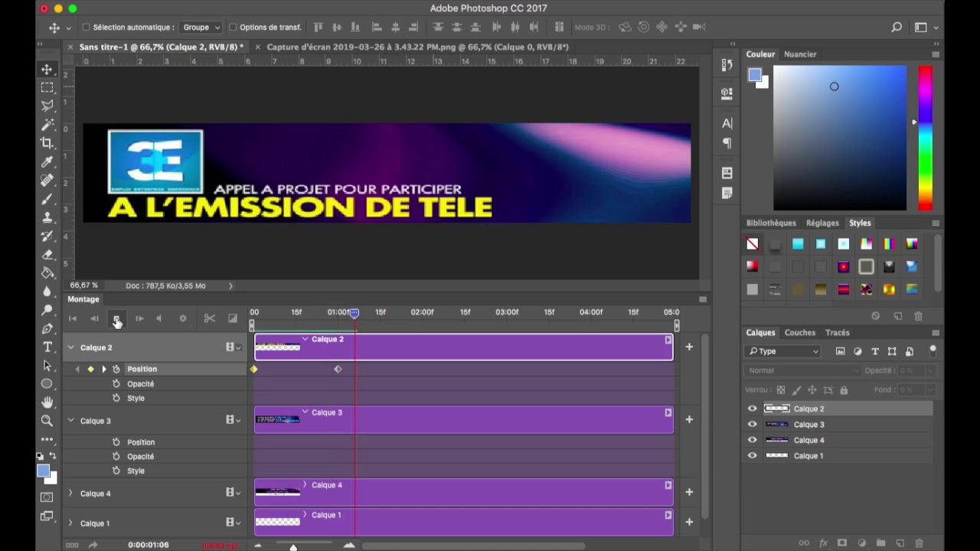The image size is (980, 551).
Task: Select the Hand tool
Action: coord(47,402)
